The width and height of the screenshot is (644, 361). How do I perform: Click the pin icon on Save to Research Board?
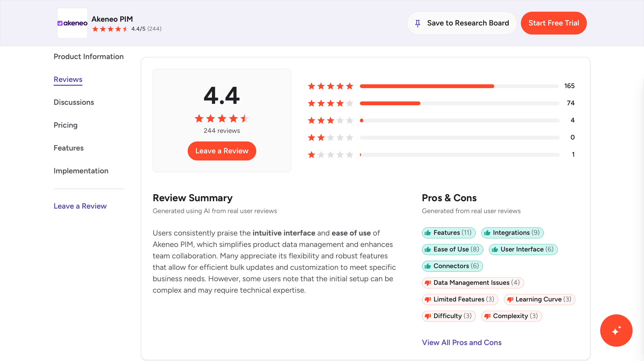click(x=418, y=23)
